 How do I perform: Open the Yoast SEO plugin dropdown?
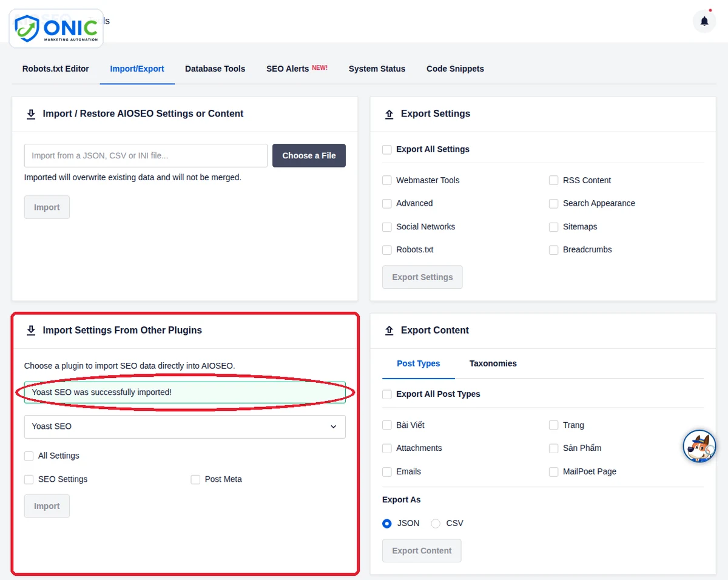185,427
